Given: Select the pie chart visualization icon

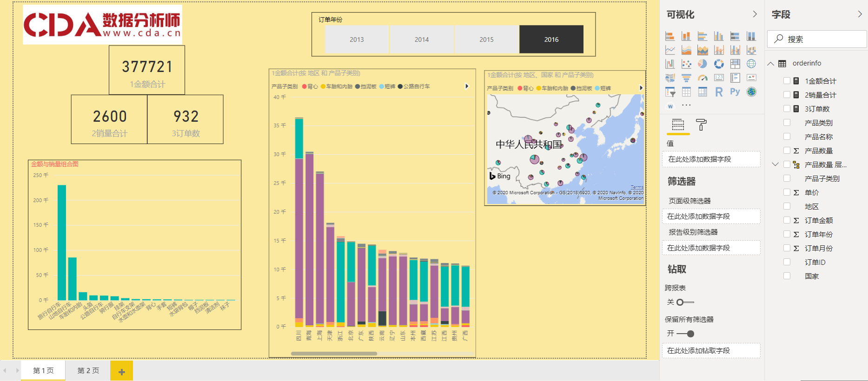Looking at the screenshot, I should click(x=702, y=64).
